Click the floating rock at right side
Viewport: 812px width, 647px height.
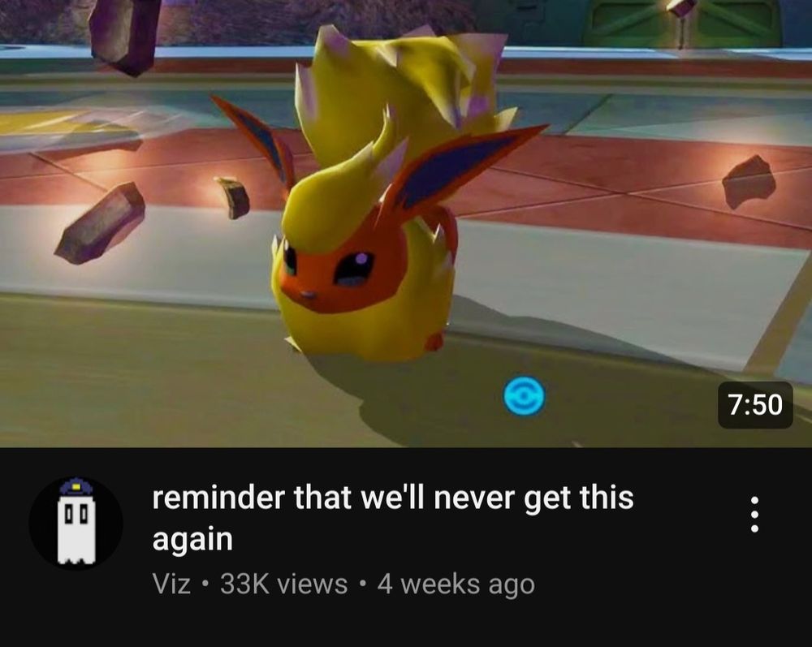point(749,182)
